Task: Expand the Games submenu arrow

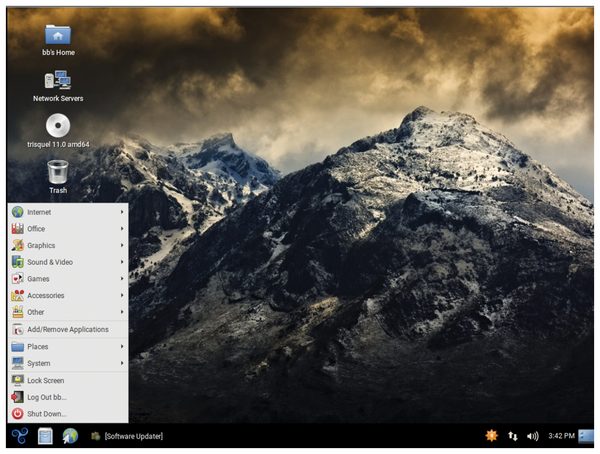Action: click(122, 279)
